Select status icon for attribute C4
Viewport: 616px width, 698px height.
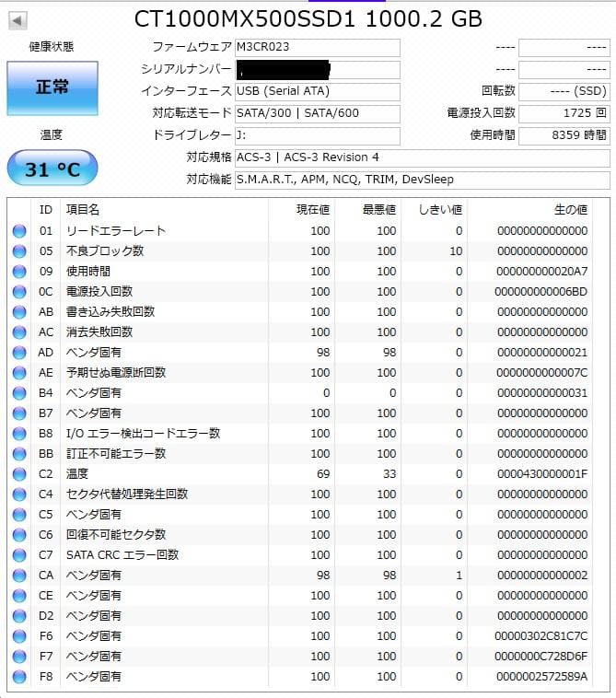pos(19,494)
